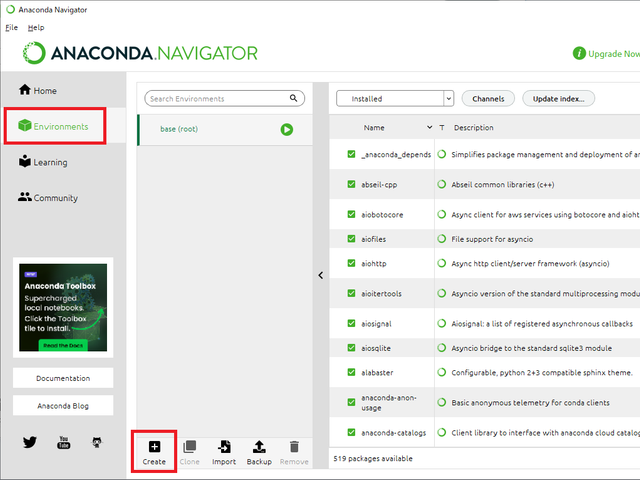Click the T column header
This screenshot has height=480, width=640.
442,127
